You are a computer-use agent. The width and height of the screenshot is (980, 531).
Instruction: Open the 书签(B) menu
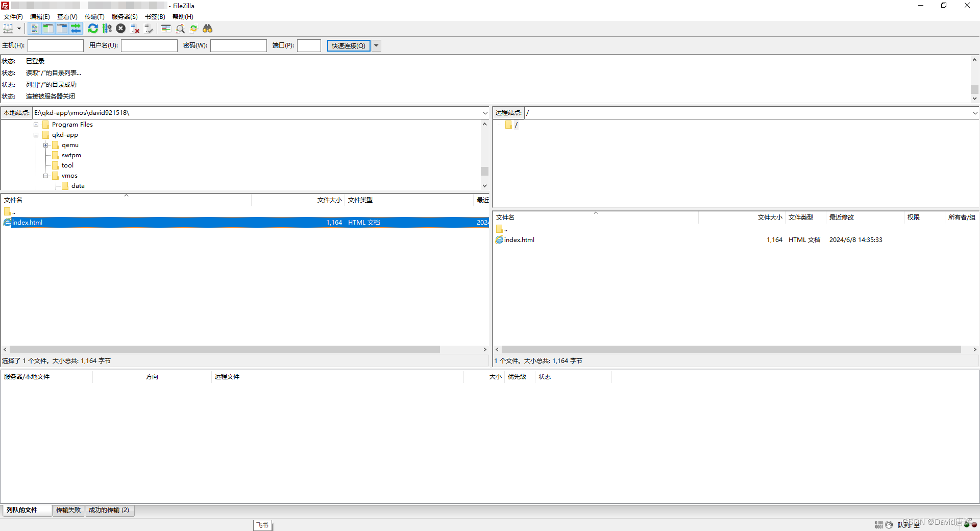point(155,17)
